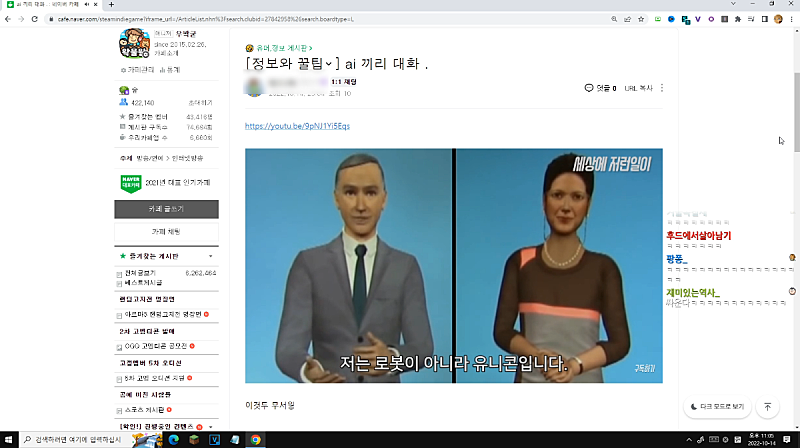Open Microsoft Edge from the taskbar
Image resolution: width=800 pixels, height=448 pixels.
(x=173, y=439)
